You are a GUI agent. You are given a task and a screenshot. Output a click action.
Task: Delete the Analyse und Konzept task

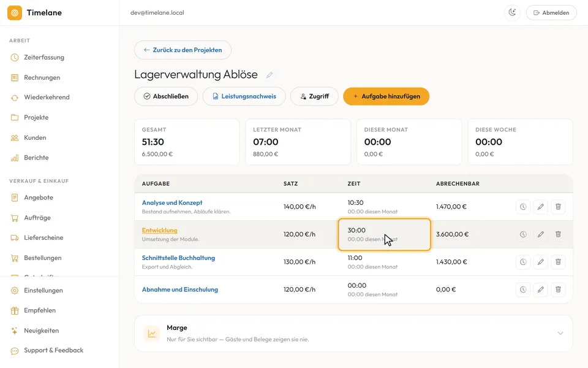(558, 207)
